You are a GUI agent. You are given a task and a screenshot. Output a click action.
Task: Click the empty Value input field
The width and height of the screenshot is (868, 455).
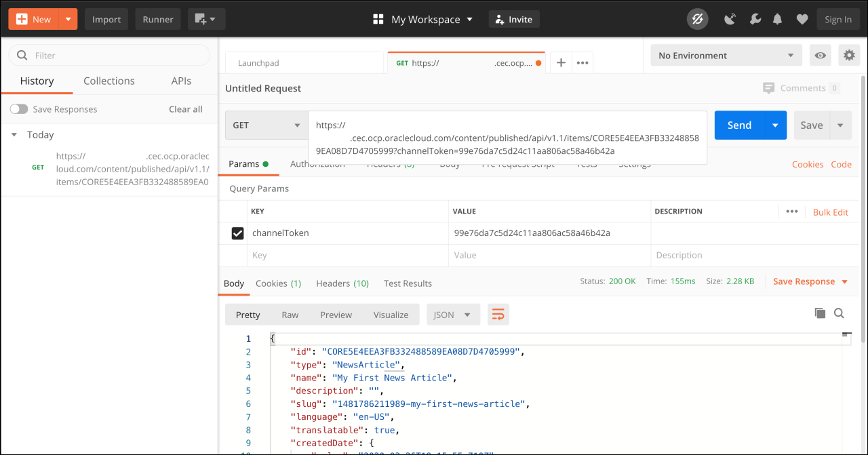tap(549, 256)
